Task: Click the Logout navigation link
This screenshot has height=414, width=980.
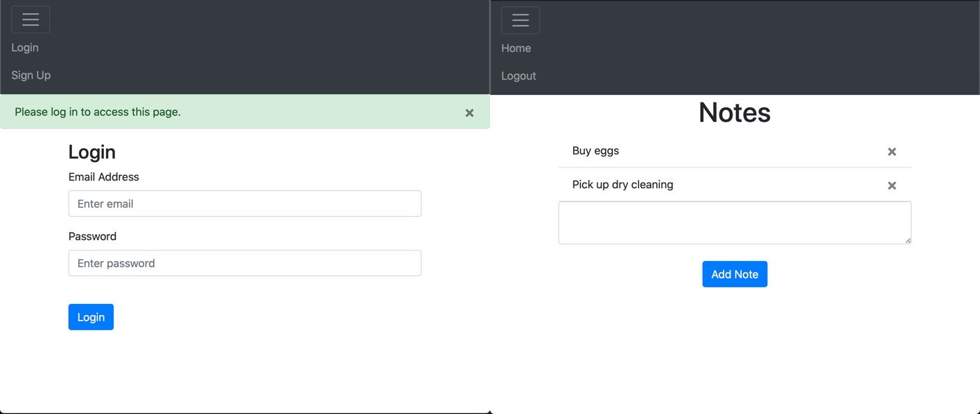Action: coord(519,76)
